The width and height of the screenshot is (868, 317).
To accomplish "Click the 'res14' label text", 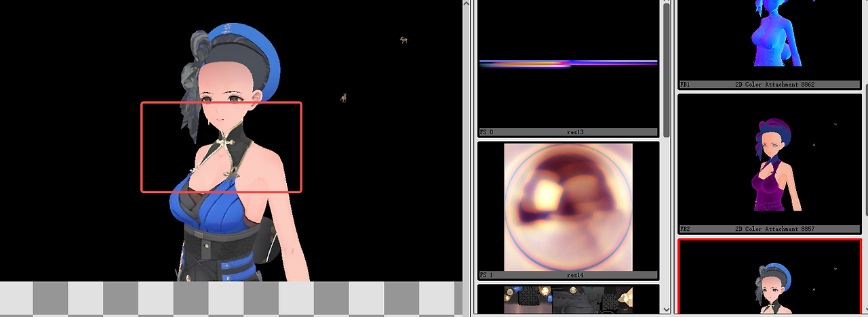I will (575, 275).
